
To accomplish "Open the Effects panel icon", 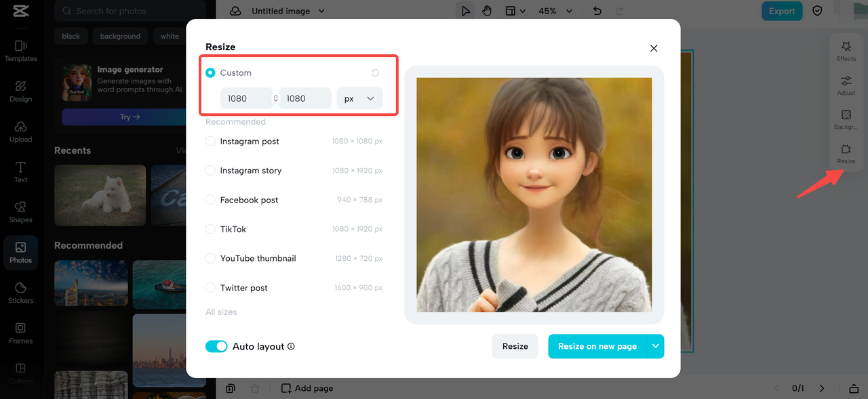I will (x=846, y=51).
